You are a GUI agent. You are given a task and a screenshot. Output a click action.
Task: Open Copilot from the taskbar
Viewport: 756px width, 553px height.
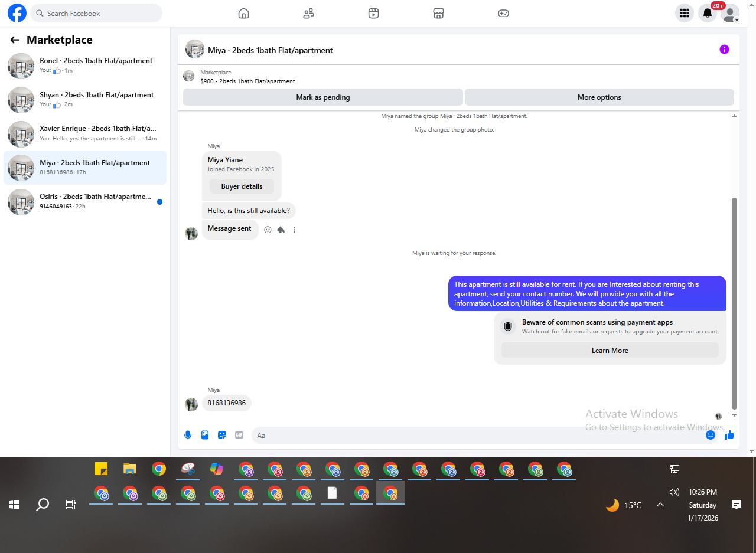(217, 469)
